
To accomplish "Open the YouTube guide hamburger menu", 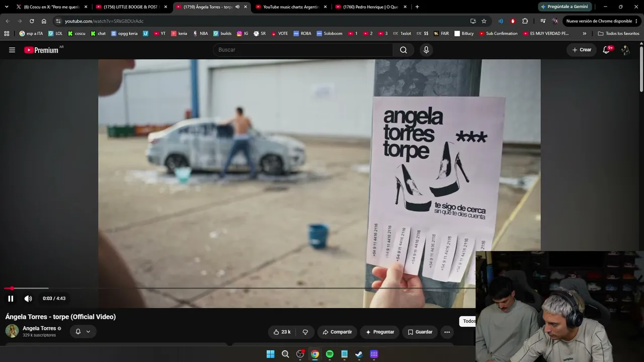I will 12,50.
